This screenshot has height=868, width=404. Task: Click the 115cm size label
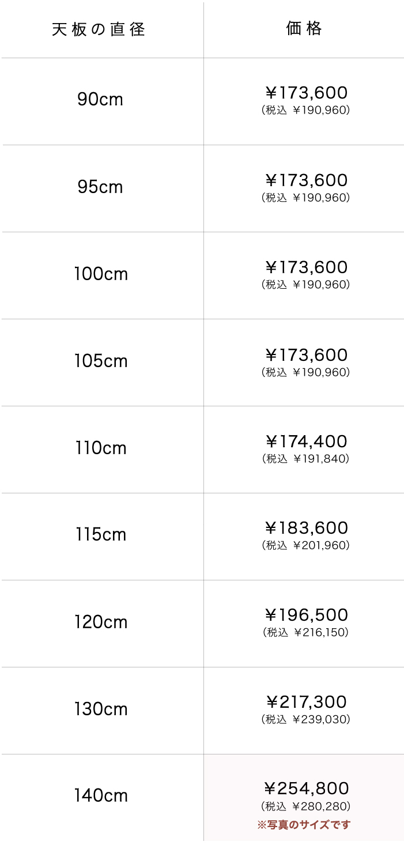pos(100,535)
